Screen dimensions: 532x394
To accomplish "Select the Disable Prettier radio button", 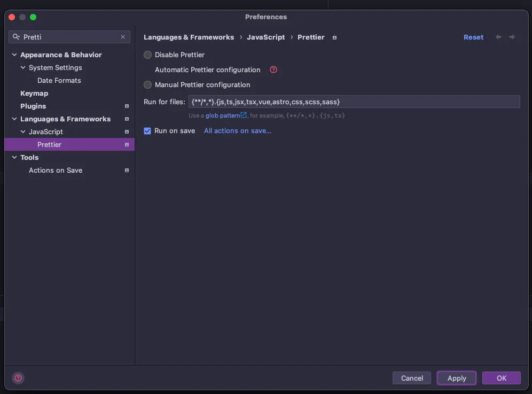I will [x=148, y=55].
